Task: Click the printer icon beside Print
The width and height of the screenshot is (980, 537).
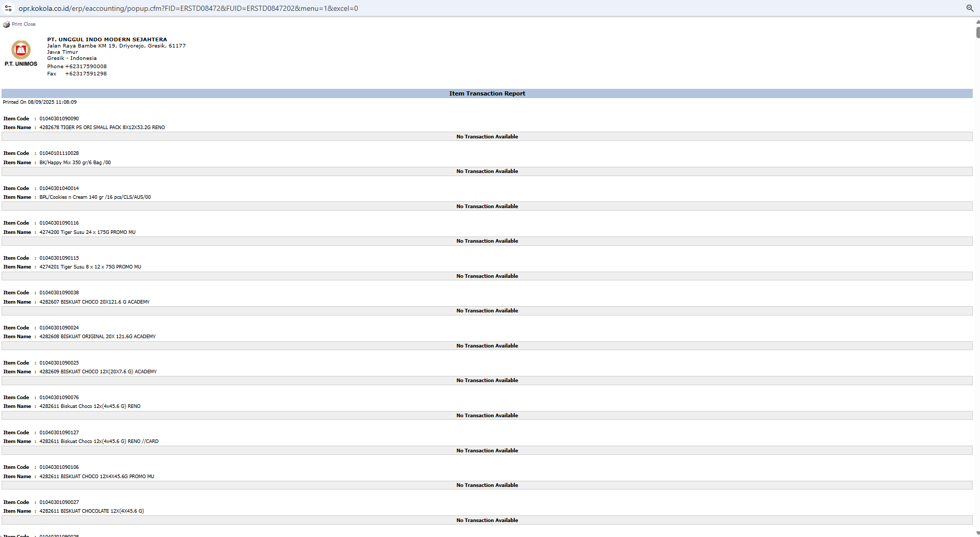Action: pyautogui.click(x=6, y=24)
